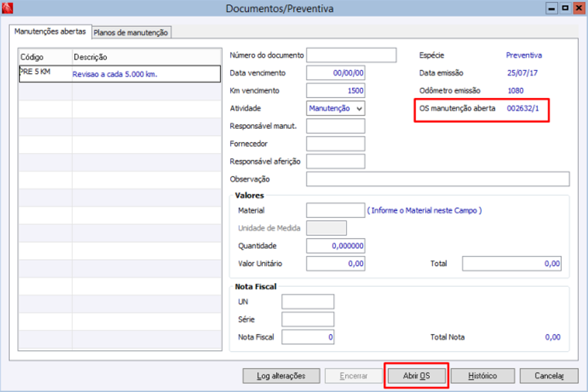Image resolution: width=588 pixels, height=392 pixels.
Task: Click the Valor Unitário field
Action: click(336, 264)
